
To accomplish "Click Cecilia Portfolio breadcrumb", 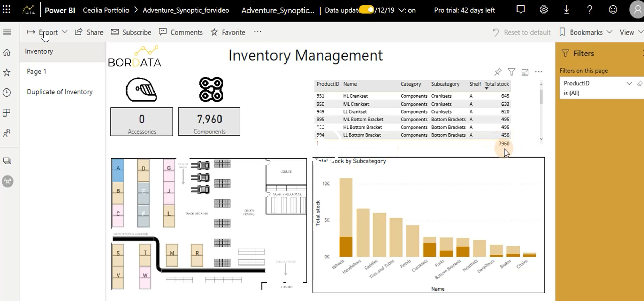I will (x=106, y=10).
